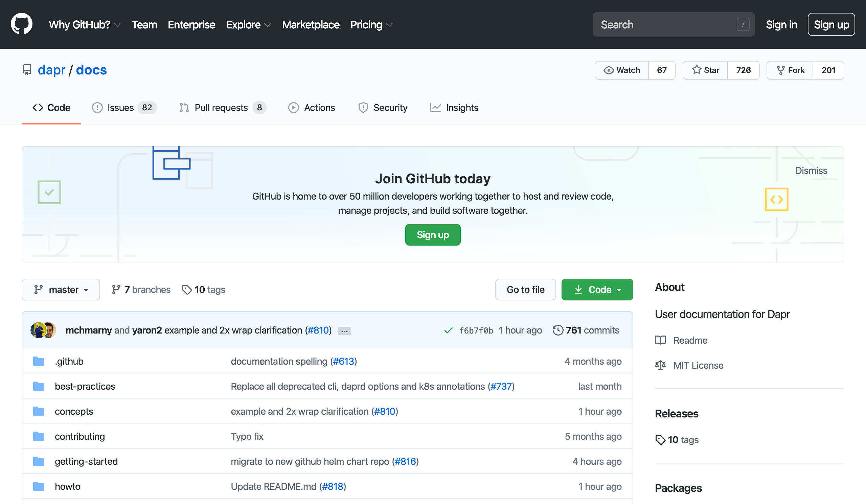Screen dimensions: 866x504
Task: Click the Go to file button
Action: coord(525,290)
